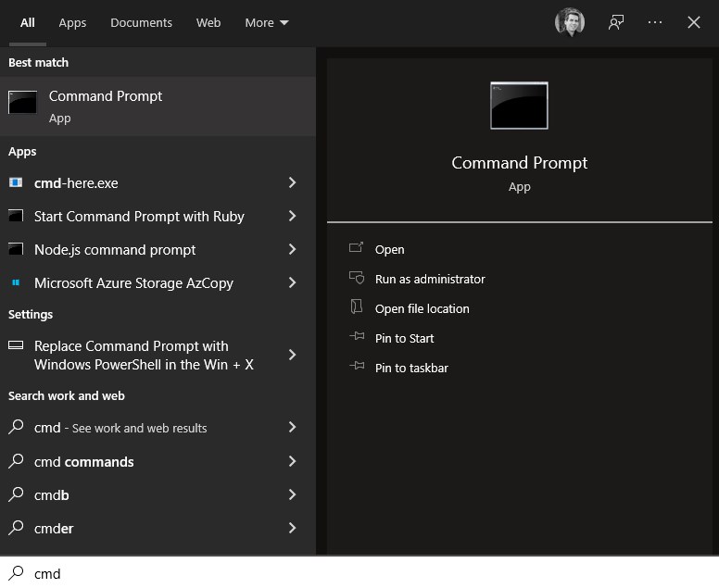Select the Web search tab
The width and height of the screenshot is (719, 588).
(x=208, y=22)
